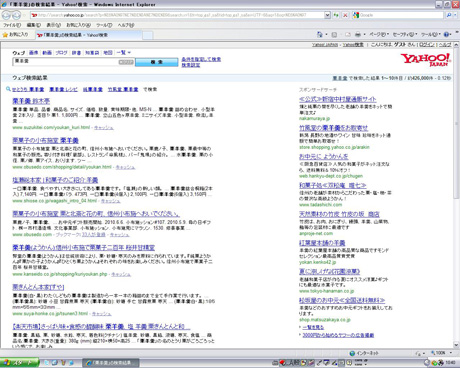Open the new tab button
460x368 pixels.
click(x=148, y=35)
